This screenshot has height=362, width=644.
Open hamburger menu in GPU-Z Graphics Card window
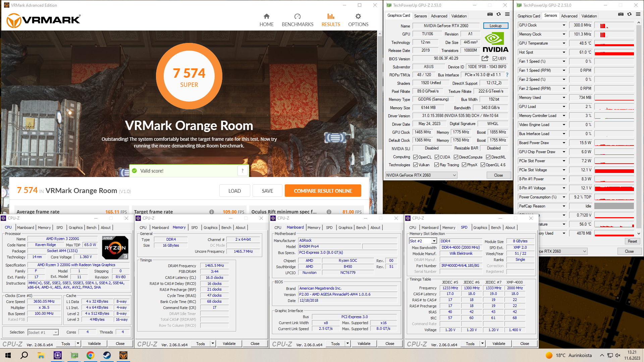coord(507,14)
